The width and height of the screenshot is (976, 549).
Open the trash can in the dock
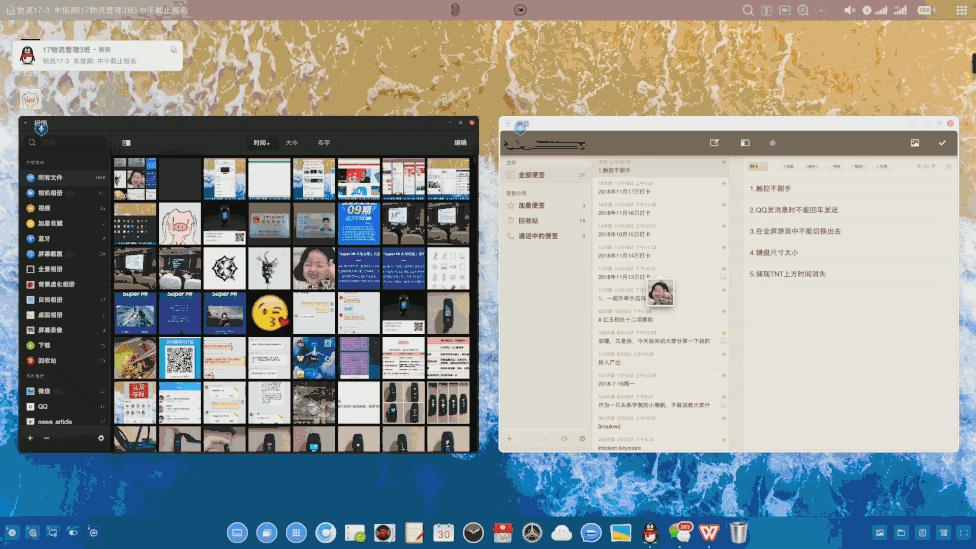(x=738, y=532)
